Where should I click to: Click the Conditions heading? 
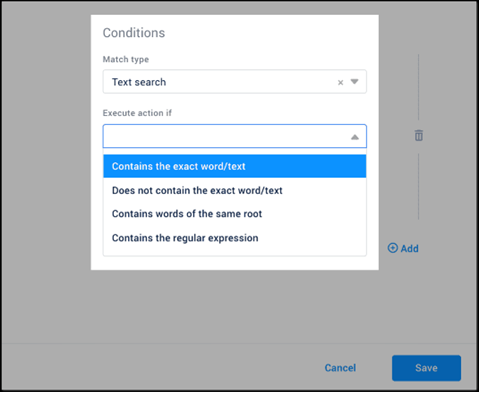coord(134,33)
